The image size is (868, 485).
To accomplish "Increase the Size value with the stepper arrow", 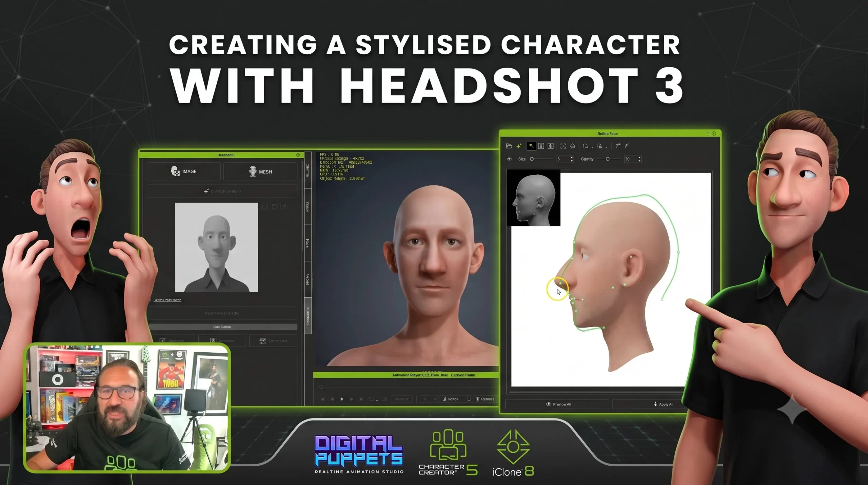I will tap(572, 157).
